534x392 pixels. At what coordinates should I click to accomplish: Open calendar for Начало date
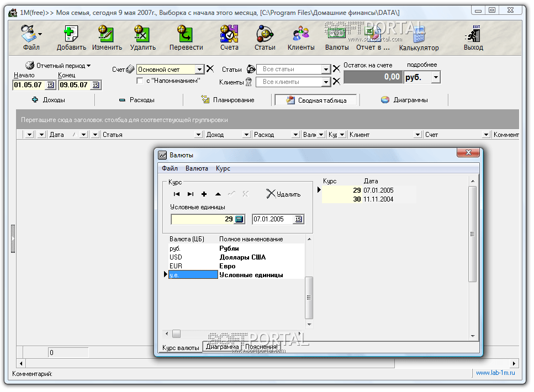50,85
